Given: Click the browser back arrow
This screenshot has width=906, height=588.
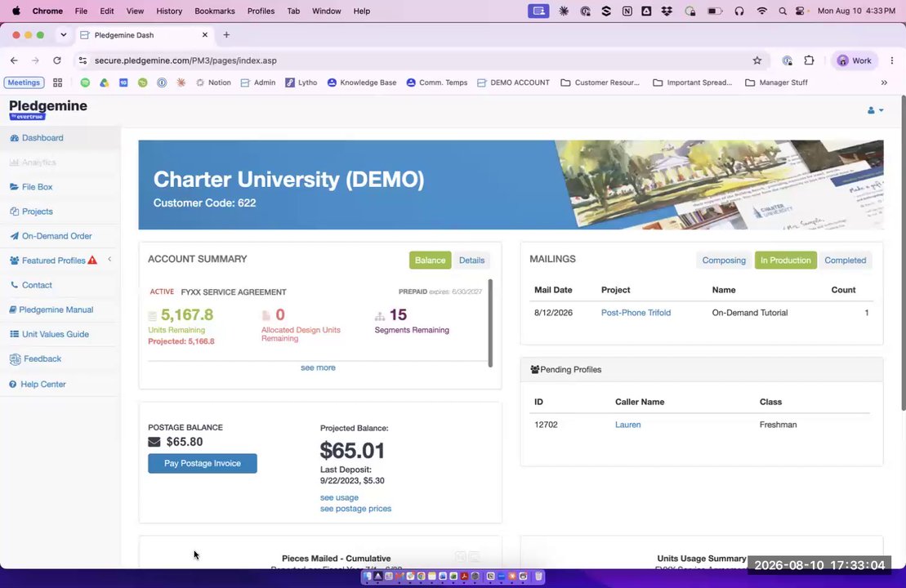Looking at the screenshot, I should [14, 60].
